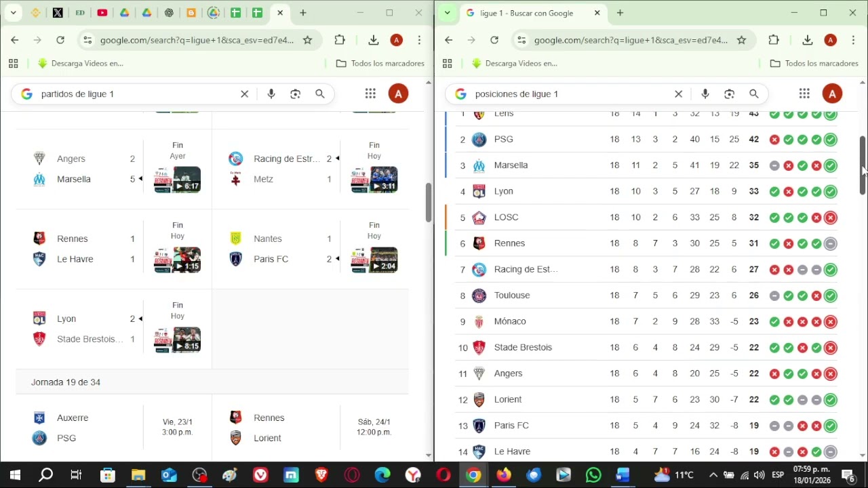
Task: Show downloads in the right browser window
Action: tap(808, 40)
